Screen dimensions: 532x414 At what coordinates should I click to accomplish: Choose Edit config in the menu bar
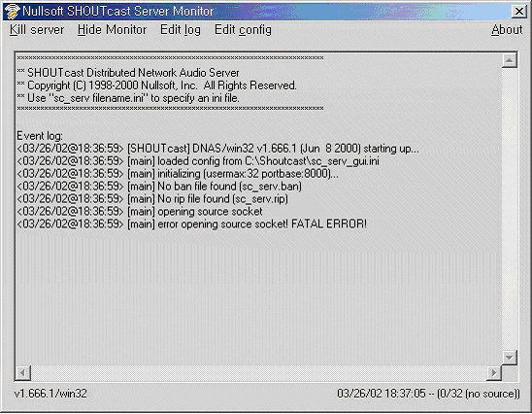pos(243,30)
